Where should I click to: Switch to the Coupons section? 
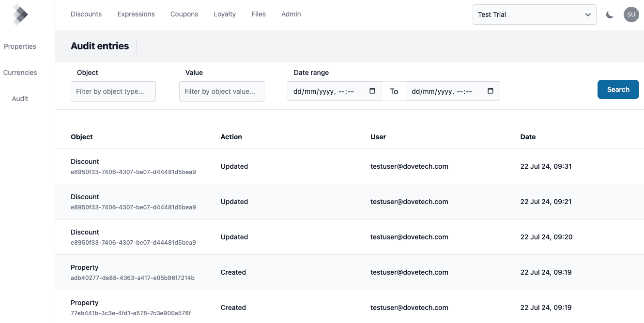pyautogui.click(x=184, y=14)
